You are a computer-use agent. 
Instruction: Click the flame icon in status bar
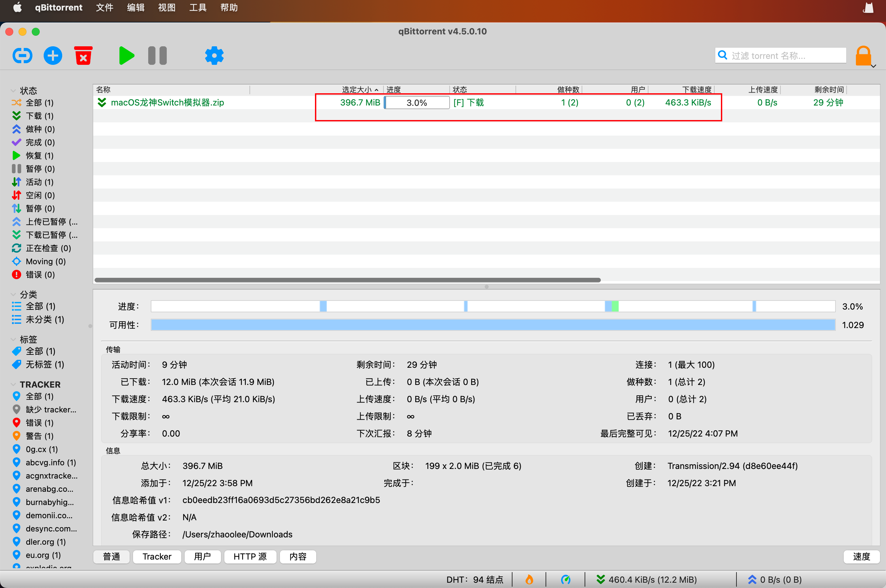(x=529, y=579)
